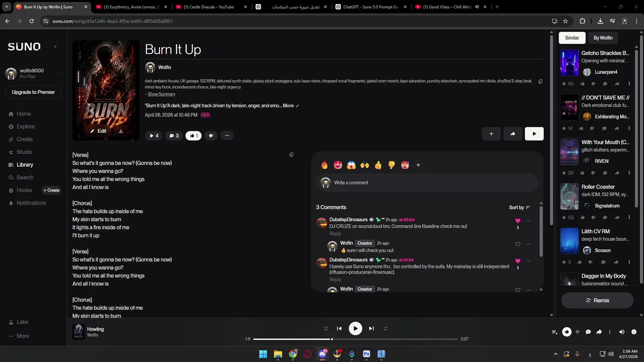Expand description with More link
The width and height of the screenshot is (644, 362).
[288, 106]
